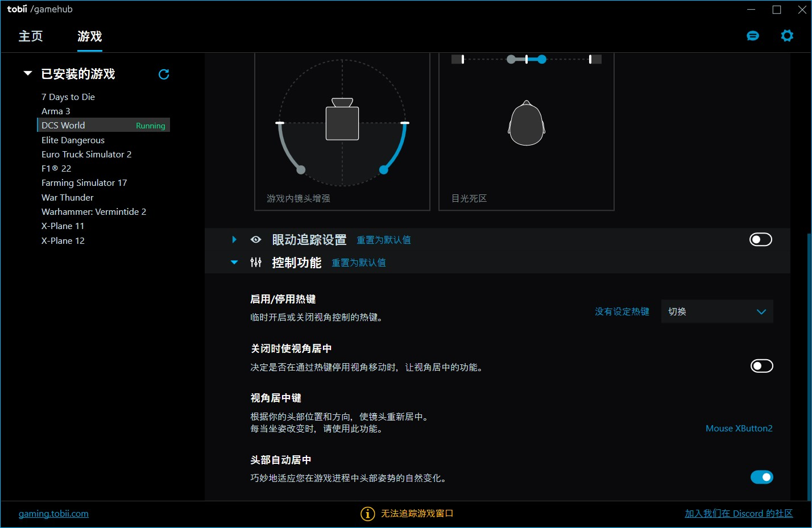The height and width of the screenshot is (528, 812).
Task: Select Euro Truck Simulator 2
Action: coord(86,155)
